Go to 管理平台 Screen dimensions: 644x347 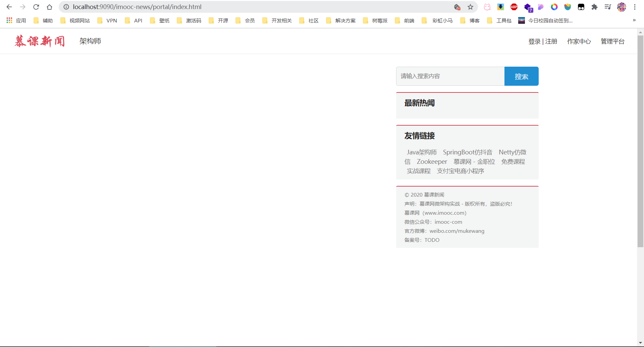coord(612,42)
